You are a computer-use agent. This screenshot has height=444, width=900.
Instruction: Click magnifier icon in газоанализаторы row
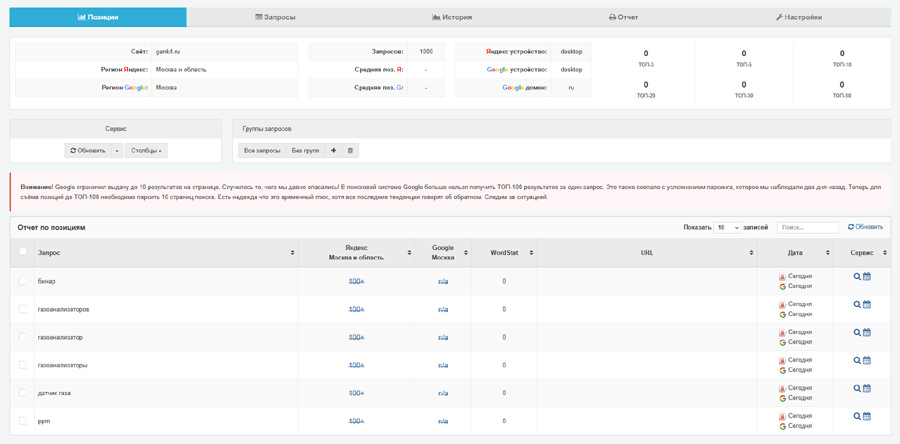[857, 360]
